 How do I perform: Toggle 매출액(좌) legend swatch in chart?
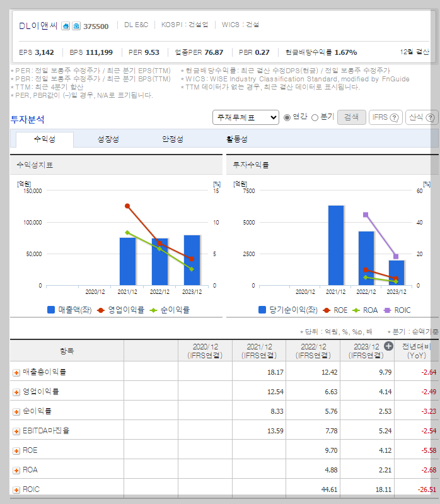(50, 310)
